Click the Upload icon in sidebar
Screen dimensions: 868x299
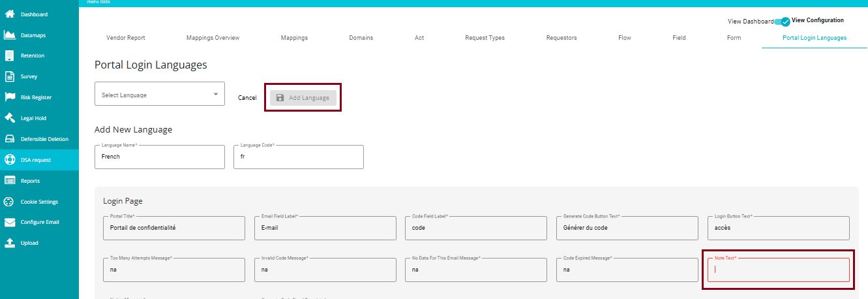[10, 243]
